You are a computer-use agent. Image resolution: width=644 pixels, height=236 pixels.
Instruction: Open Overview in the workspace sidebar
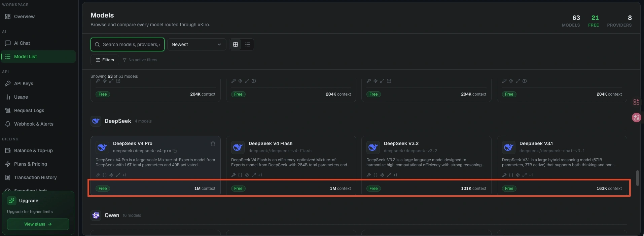[38, 16]
